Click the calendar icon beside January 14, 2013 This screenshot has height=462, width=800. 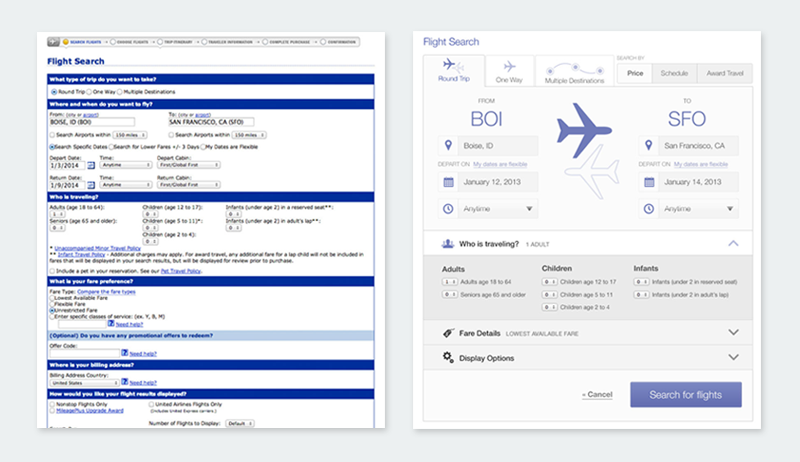pos(649,182)
